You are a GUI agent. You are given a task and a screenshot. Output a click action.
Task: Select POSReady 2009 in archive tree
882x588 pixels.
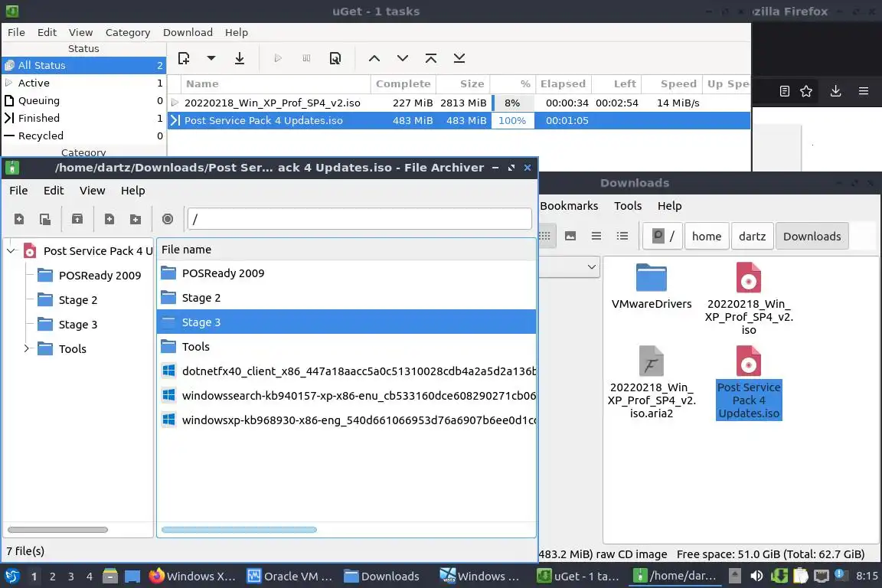100,276
